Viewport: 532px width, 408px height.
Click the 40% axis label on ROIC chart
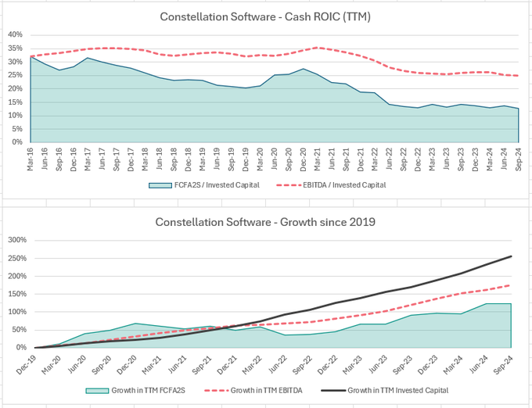[x=16, y=35]
